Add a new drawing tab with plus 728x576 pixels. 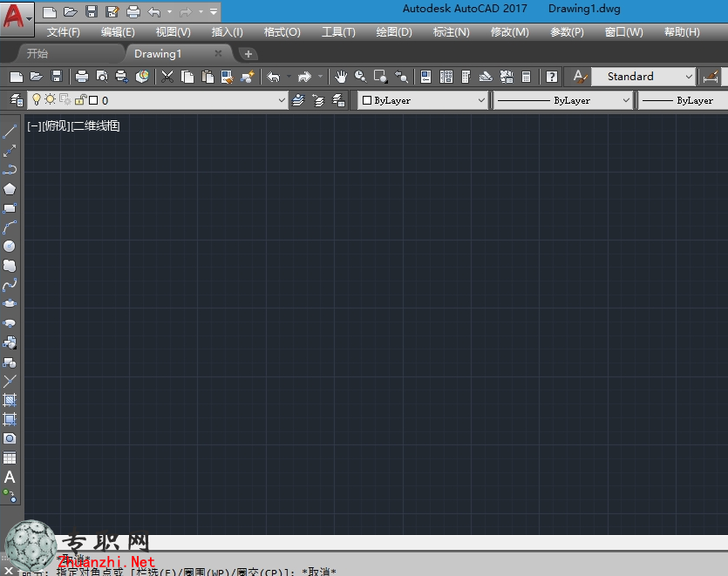point(248,54)
